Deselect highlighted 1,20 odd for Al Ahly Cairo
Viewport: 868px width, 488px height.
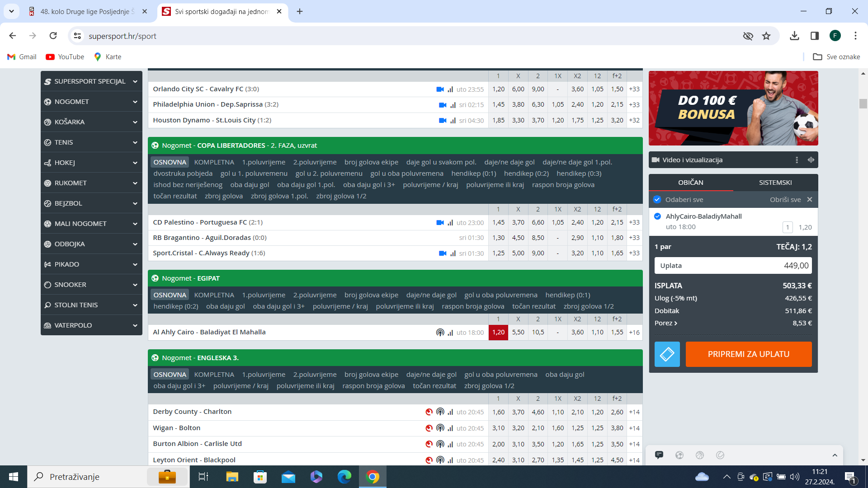[498, 333]
